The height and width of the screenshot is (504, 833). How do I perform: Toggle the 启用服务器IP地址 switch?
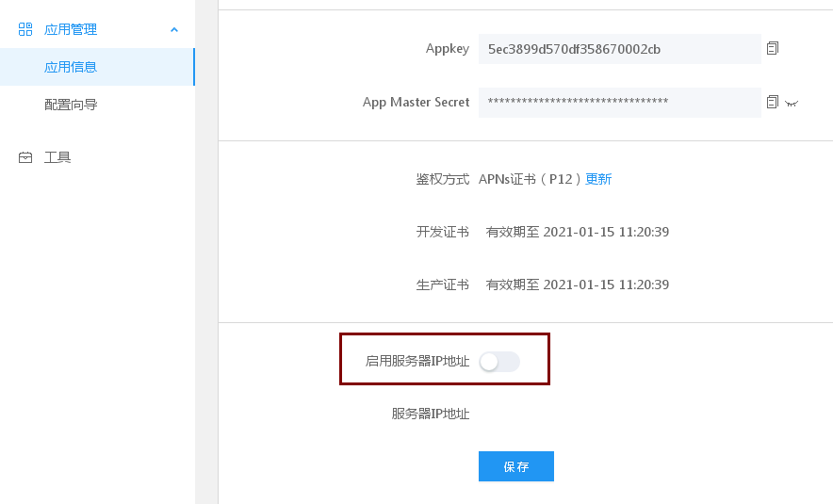(499, 362)
